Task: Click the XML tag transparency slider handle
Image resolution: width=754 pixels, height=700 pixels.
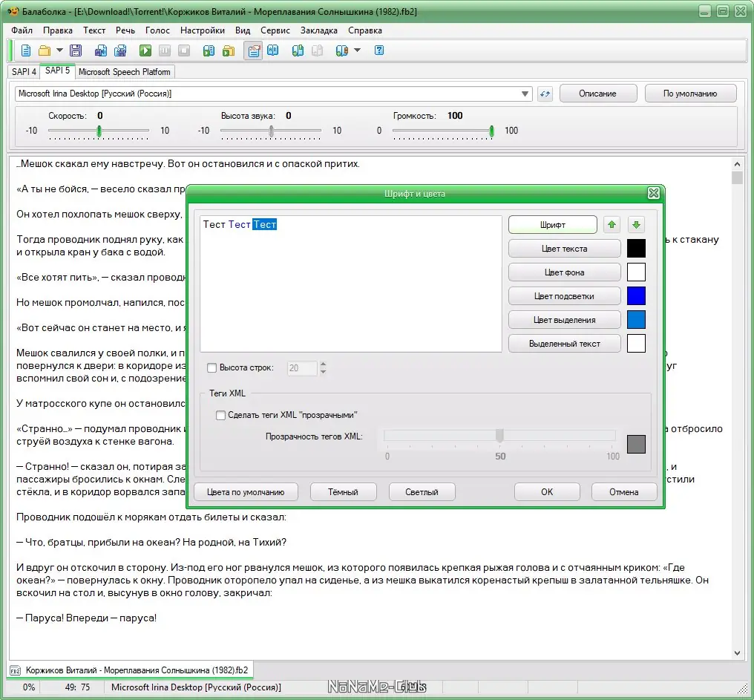Action: pyautogui.click(x=499, y=435)
